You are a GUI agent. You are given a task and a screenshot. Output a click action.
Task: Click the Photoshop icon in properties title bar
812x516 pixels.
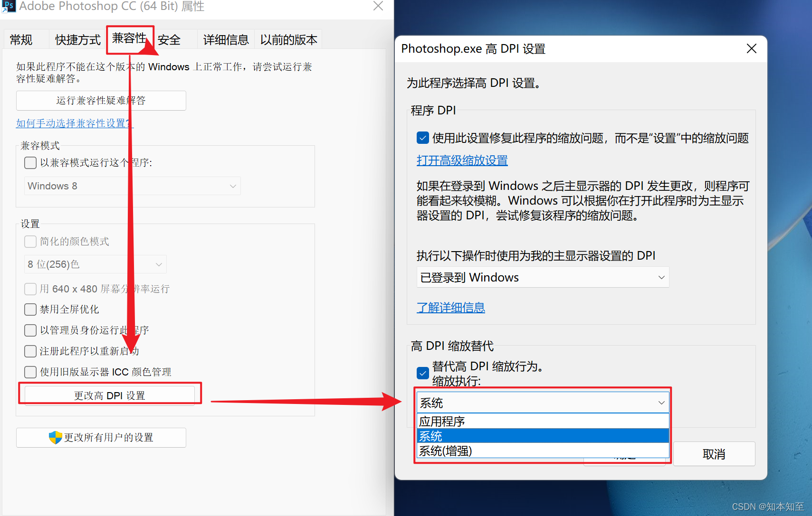(8, 6)
